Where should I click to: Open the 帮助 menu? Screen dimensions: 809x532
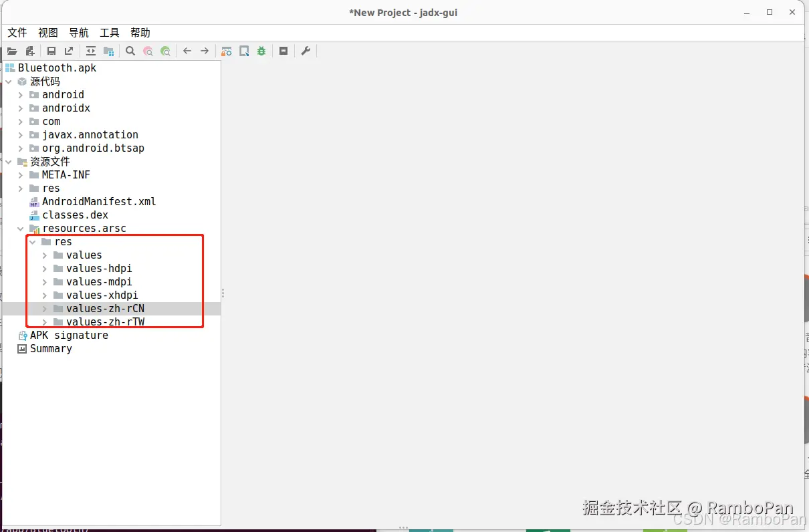[140, 33]
